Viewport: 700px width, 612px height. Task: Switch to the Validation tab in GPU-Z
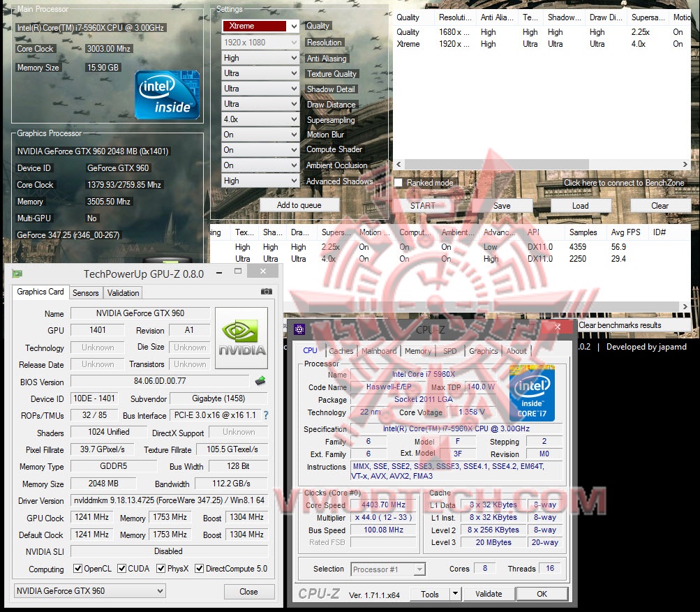123,293
